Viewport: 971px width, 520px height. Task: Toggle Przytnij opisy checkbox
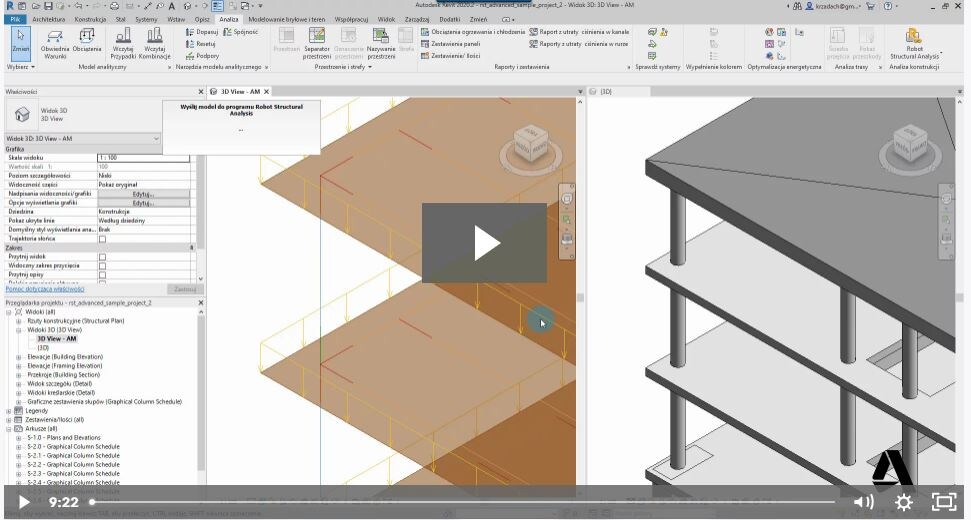[102, 275]
